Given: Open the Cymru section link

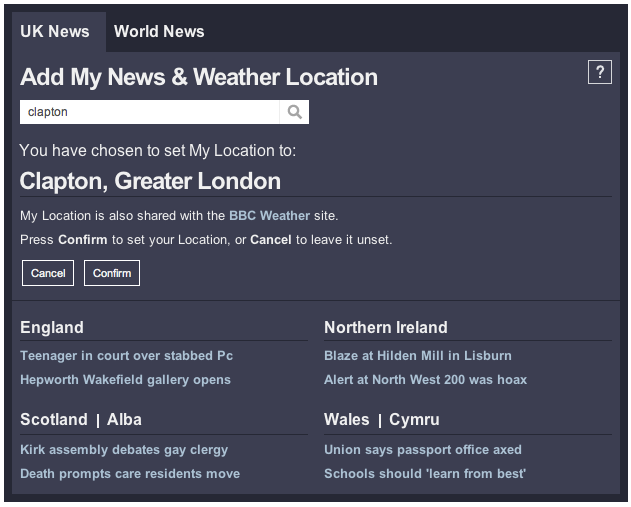Looking at the screenshot, I should pos(414,420).
